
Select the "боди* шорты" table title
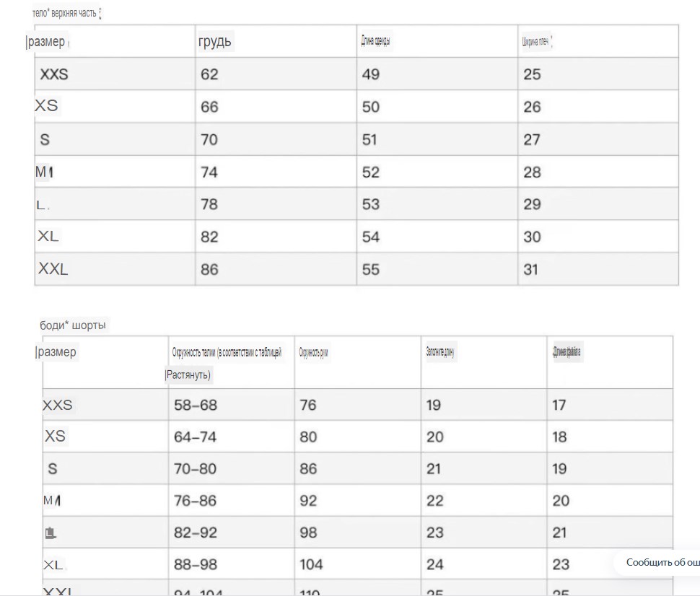pos(72,325)
